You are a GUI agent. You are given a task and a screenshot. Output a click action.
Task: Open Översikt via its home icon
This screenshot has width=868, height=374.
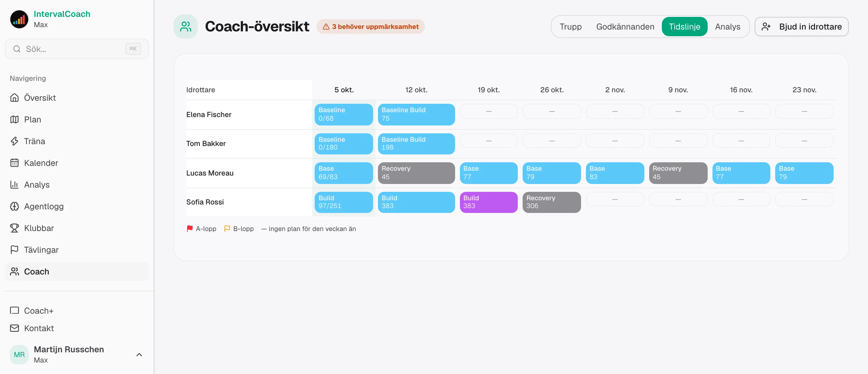[x=14, y=98]
